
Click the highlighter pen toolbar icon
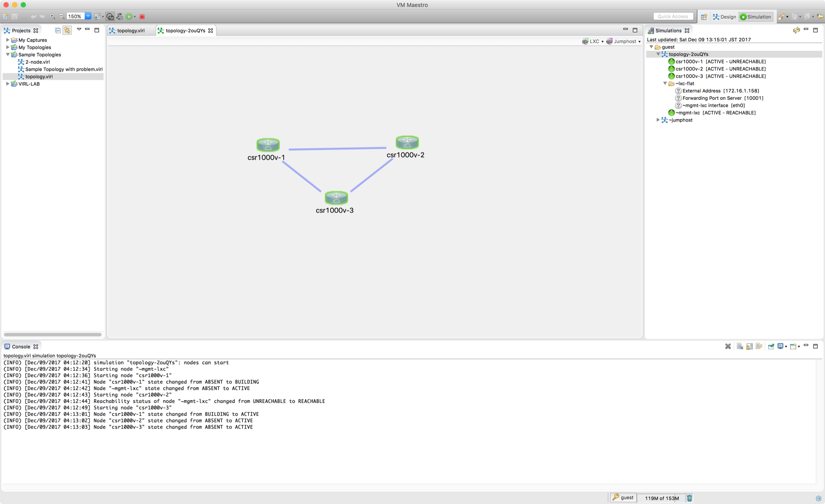pos(781,17)
